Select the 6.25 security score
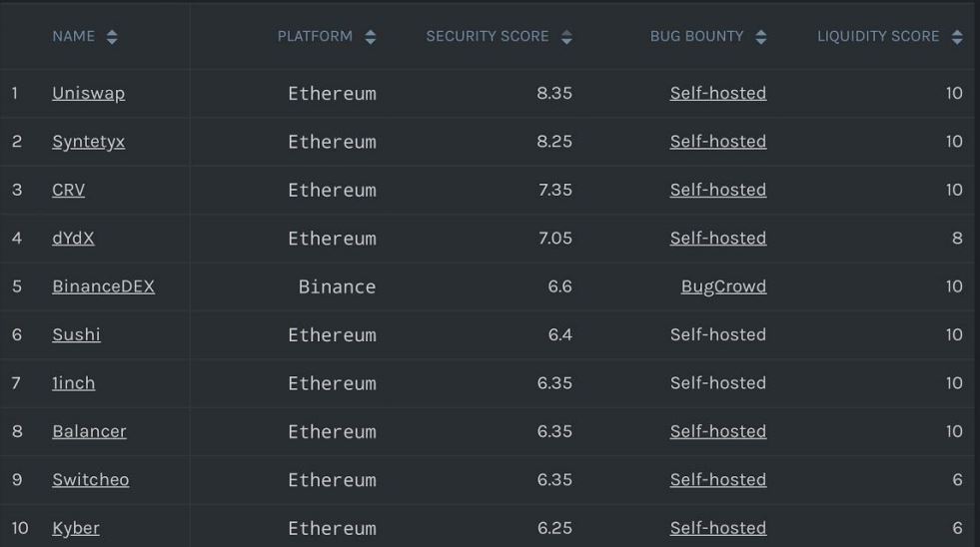 554,528
